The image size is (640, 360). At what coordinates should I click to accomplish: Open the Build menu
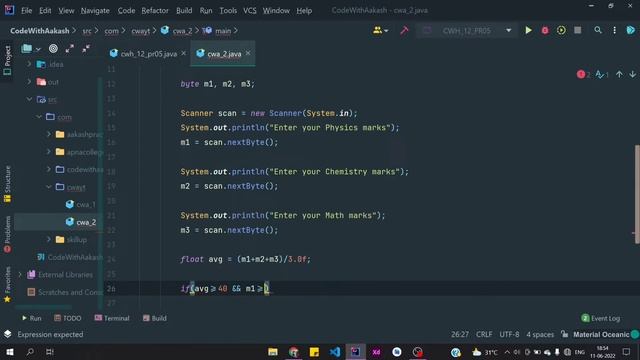184,11
